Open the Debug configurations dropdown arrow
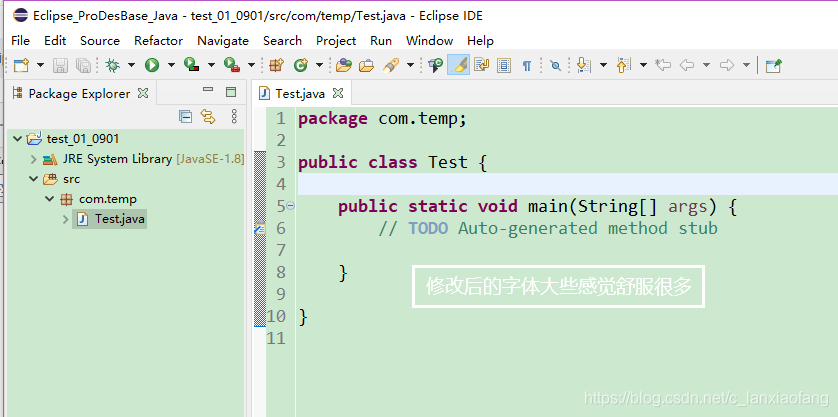The image size is (838, 417). tap(131, 65)
